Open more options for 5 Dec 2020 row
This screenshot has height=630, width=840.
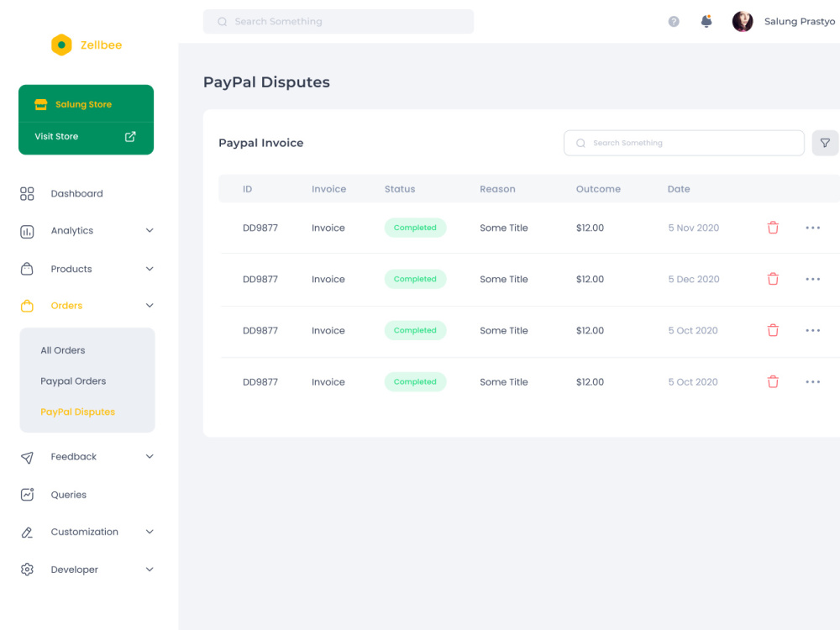pos(812,279)
